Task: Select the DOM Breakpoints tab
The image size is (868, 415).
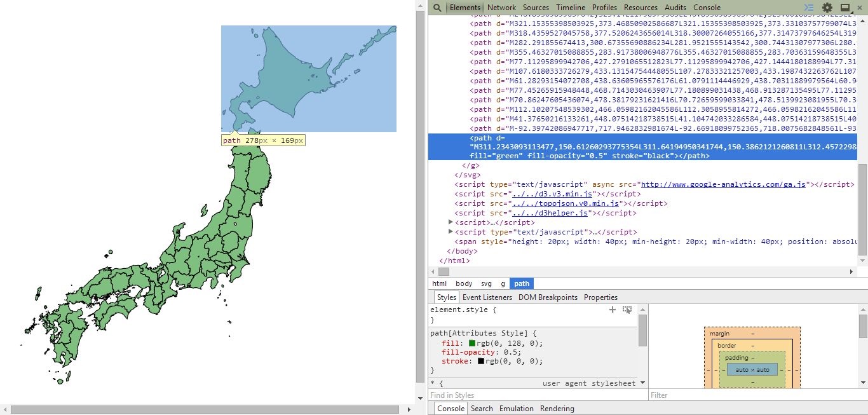Action: [x=549, y=297]
